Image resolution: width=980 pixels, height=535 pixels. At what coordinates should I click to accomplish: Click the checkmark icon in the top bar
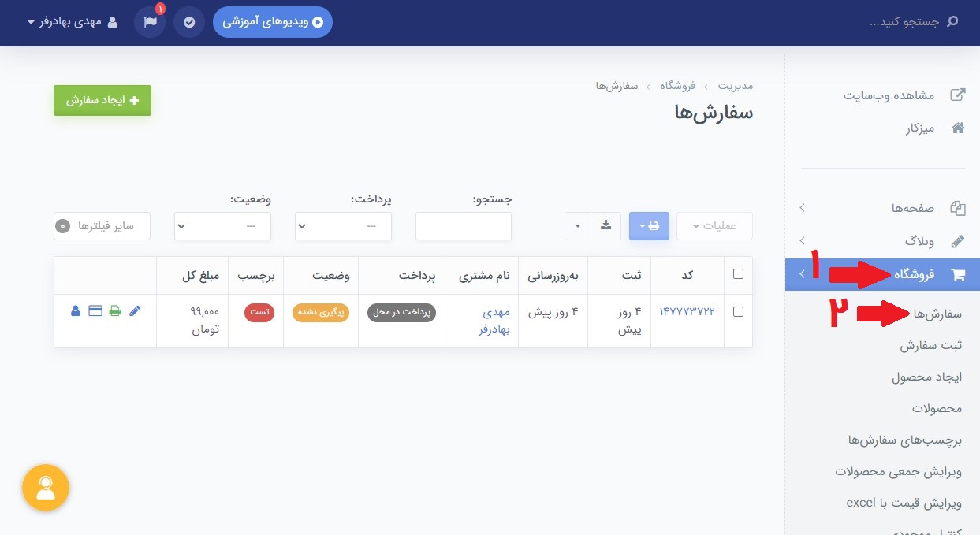pyautogui.click(x=188, y=23)
